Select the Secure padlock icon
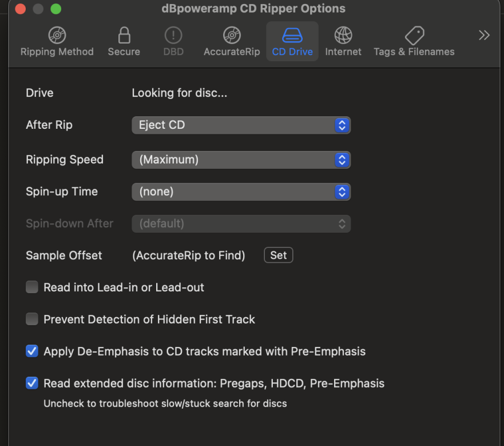The height and width of the screenshot is (446, 504). (x=124, y=35)
